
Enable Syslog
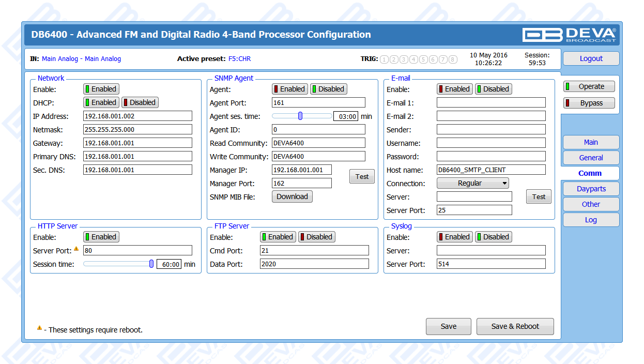point(454,237)
